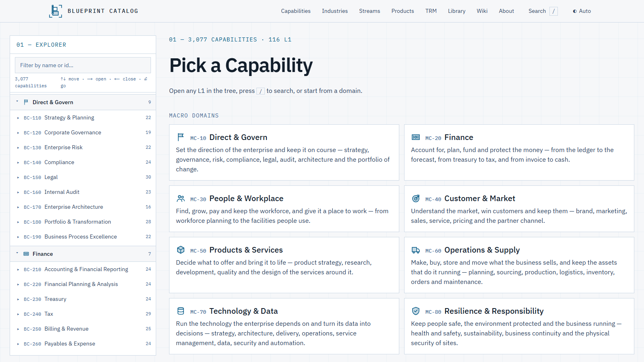Select BC-120 Corporate Governance in tree
The height and width of the screenshot is (362, 644).
click(83, 133)
